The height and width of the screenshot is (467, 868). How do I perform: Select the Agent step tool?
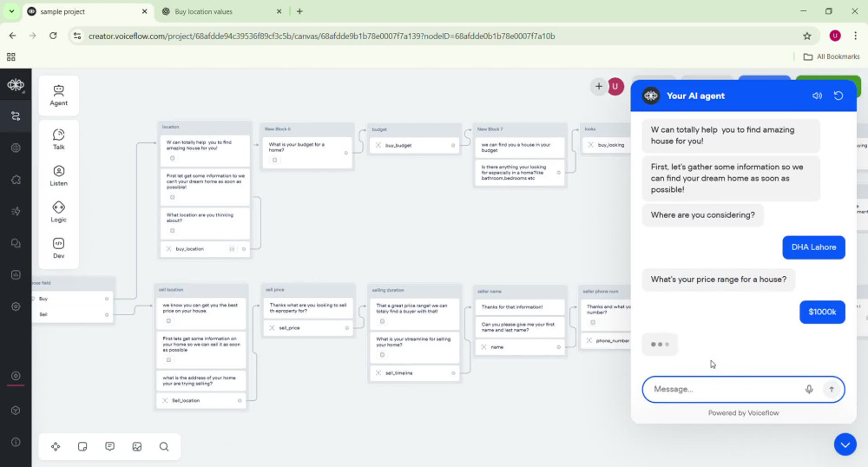pyautogui.click(x=59, y=95)
